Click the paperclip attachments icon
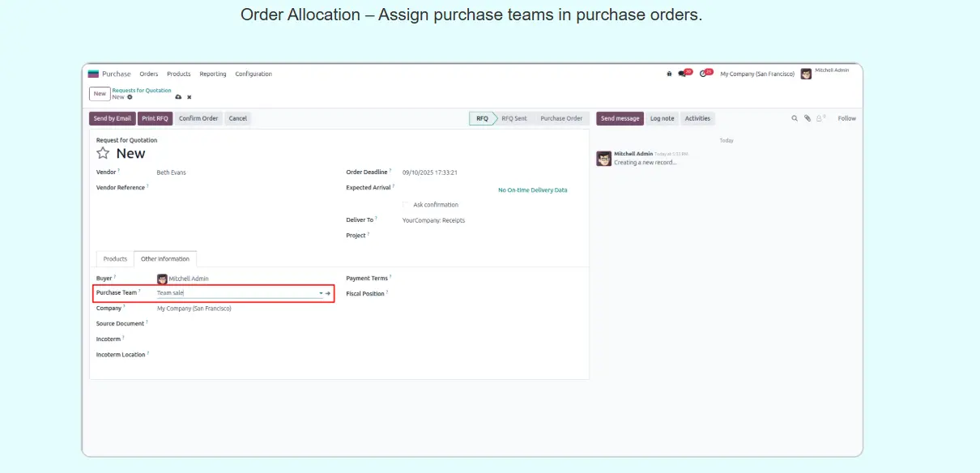This screenshot has width=980, height=473. (807, 118)
